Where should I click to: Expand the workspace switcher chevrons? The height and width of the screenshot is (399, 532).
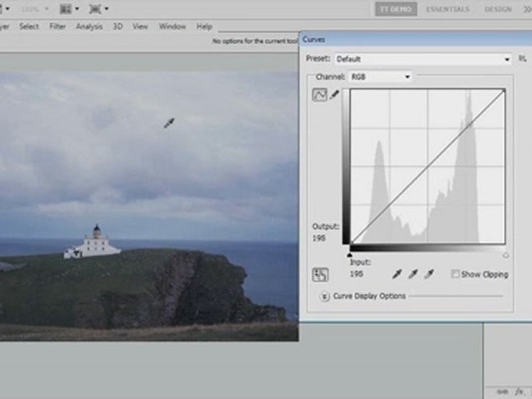click(527, 9)
